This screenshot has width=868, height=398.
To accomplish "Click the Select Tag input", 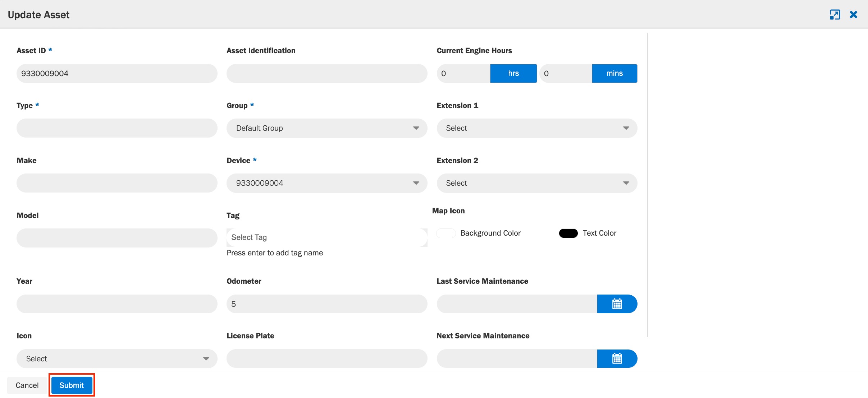I will pyautogui.click(x=327, y=237).
